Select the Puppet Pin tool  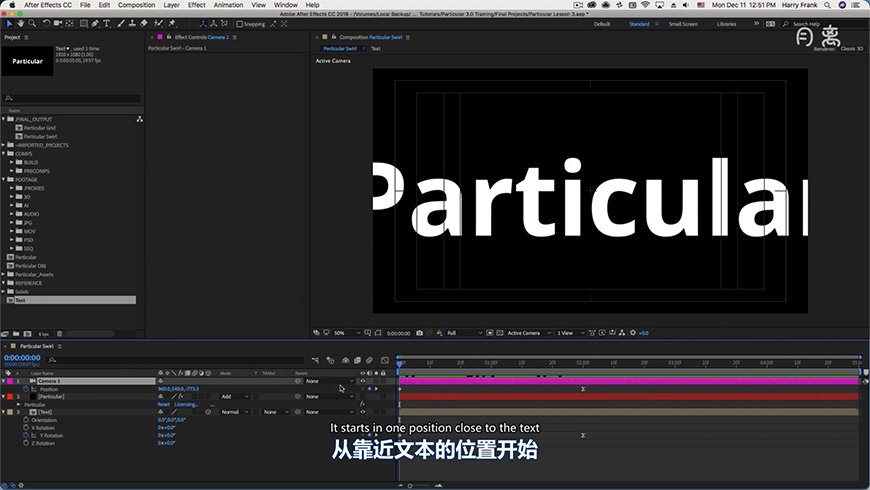point(172,24)
